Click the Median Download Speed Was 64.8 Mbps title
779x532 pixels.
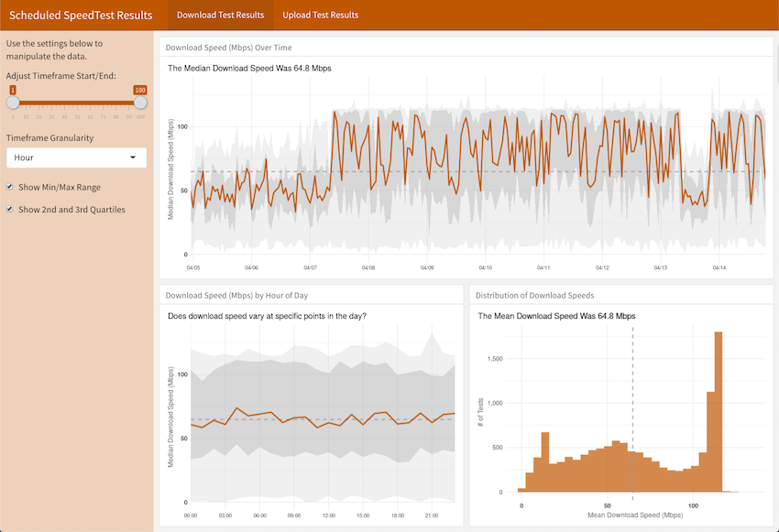tap(249, 68)
